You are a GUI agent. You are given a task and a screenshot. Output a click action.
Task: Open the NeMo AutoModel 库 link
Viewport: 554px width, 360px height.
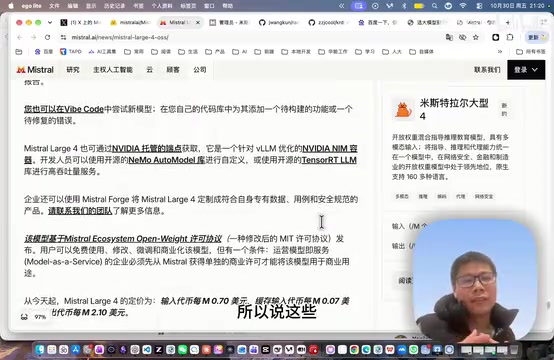[x=166, y=160]
